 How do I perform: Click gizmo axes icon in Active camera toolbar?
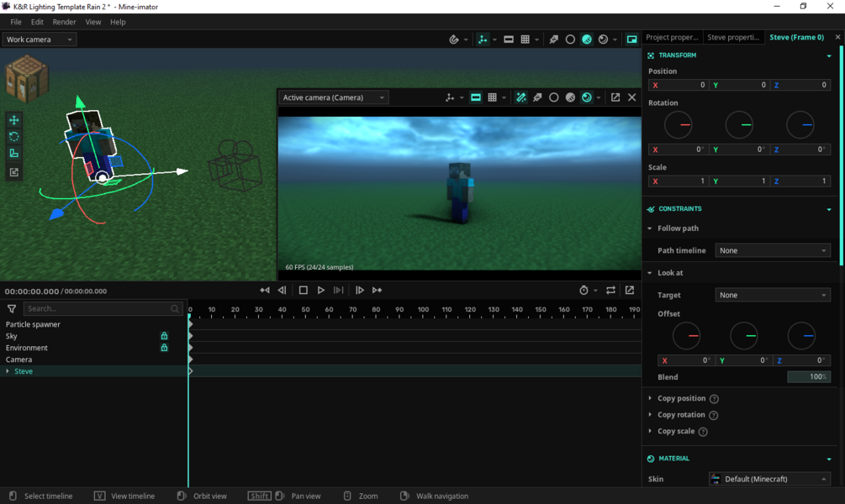pyautogui.click(x=450, y=97)
